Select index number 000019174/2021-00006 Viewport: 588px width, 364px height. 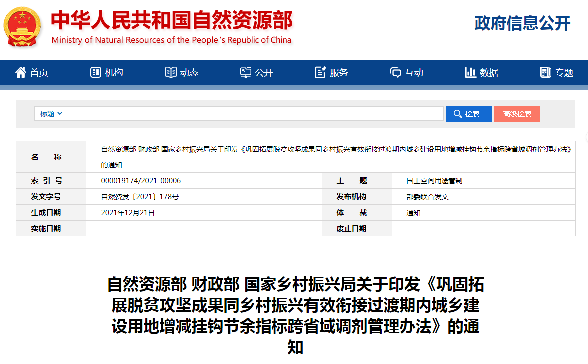pyautogui.click(x=141, y=181)
